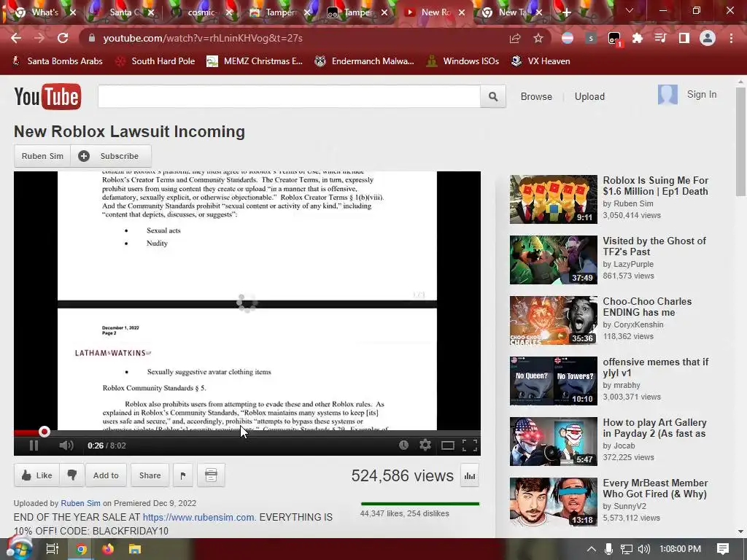Open How to play Art Gallery thumbnail

(x=553, y=441)
